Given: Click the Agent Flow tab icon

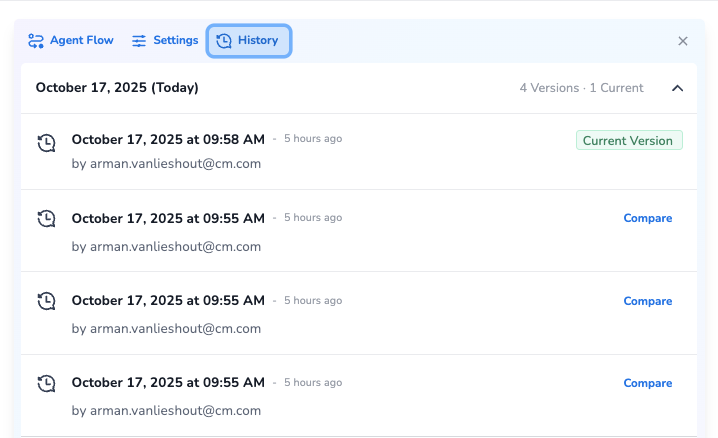Looking at the screenshot, I should 36,41.
